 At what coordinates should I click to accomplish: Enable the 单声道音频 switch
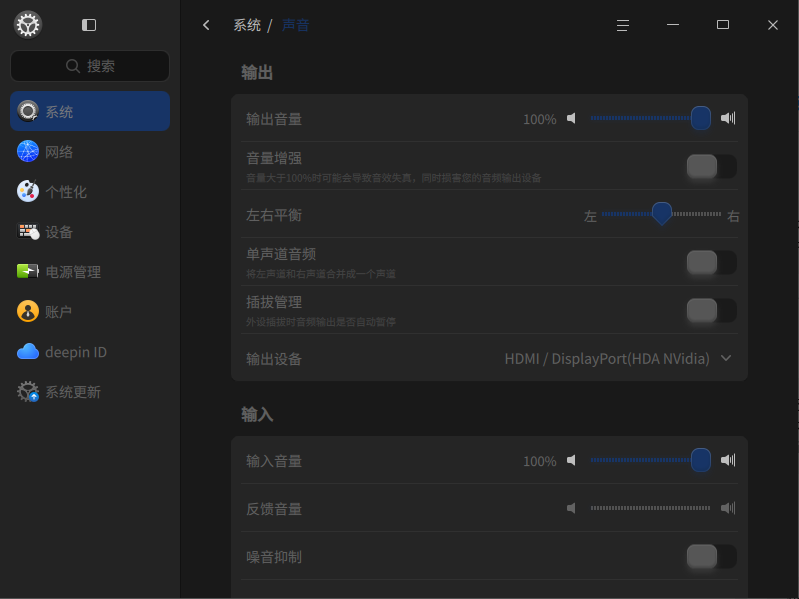click(711, 262)
